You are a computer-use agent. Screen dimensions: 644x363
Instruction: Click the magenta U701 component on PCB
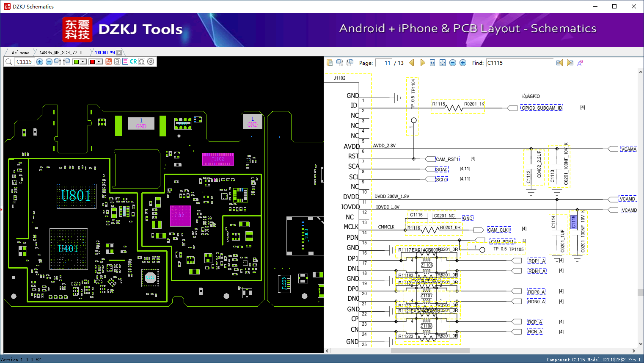pos(180,216)
